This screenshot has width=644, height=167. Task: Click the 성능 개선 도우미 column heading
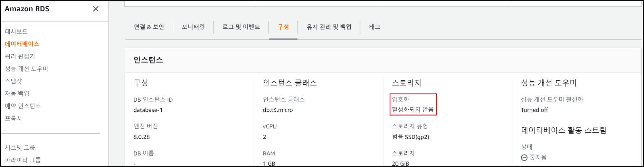tap(549, 83)
